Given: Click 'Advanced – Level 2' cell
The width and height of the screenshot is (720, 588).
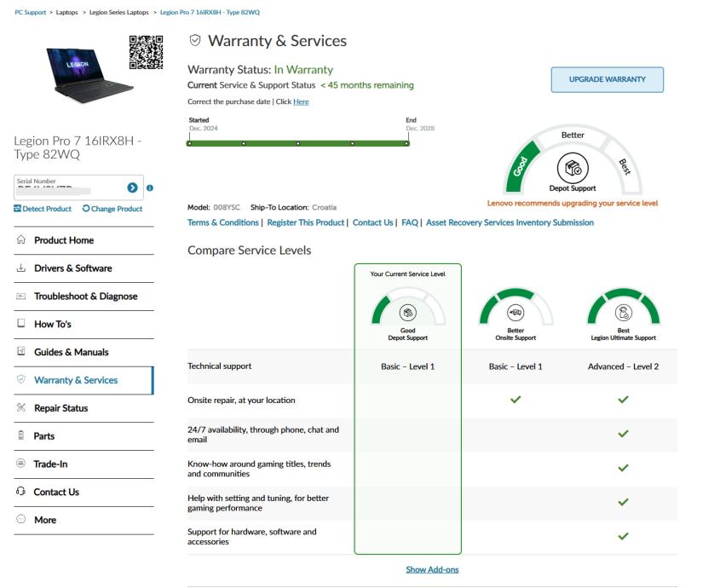Looking at the screenshot, I should coord(623,366).
